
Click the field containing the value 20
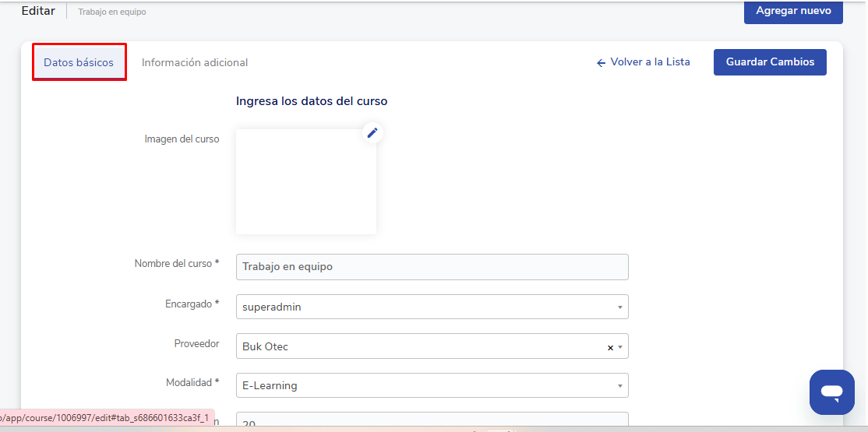pos(432,421)
